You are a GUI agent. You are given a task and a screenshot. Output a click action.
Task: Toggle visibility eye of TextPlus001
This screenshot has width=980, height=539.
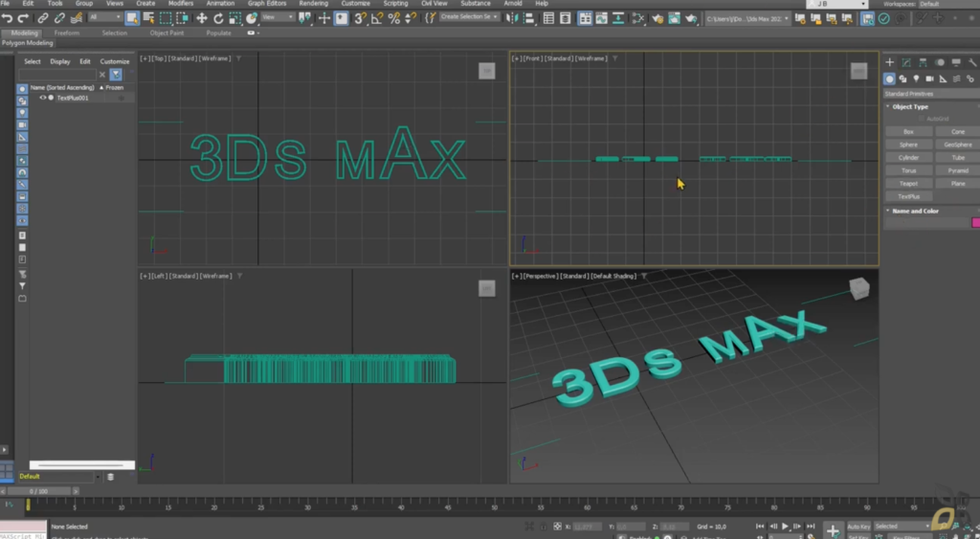[x=42, y=98]
